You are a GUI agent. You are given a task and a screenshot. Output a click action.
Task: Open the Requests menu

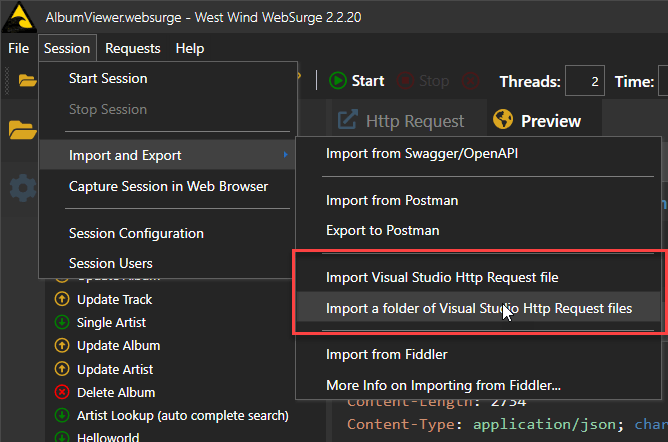(x=132, y=48)
